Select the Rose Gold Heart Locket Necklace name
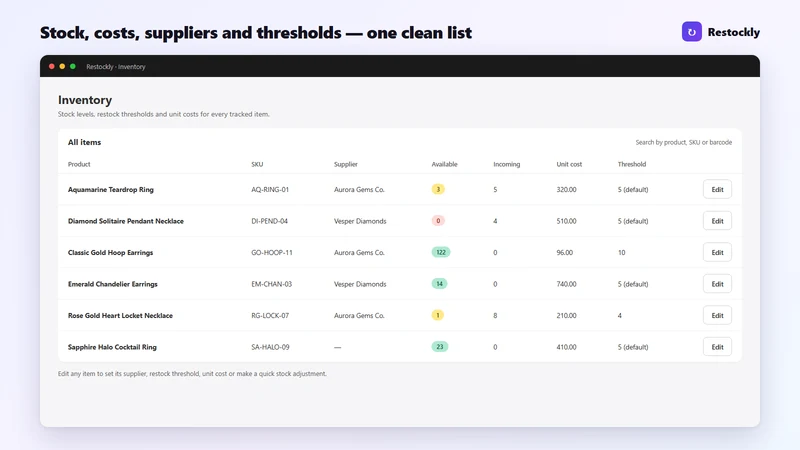 pos(120,315)
